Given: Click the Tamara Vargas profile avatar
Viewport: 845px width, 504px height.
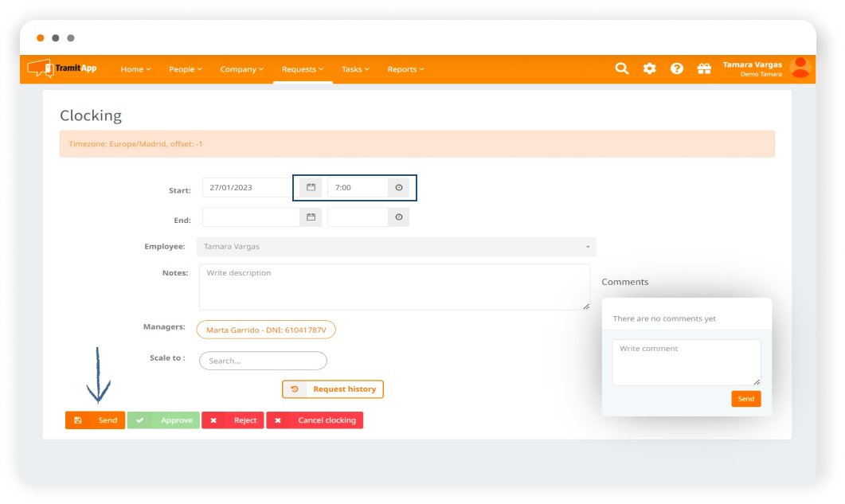Looking at the screenshot, I should [800, 68].
